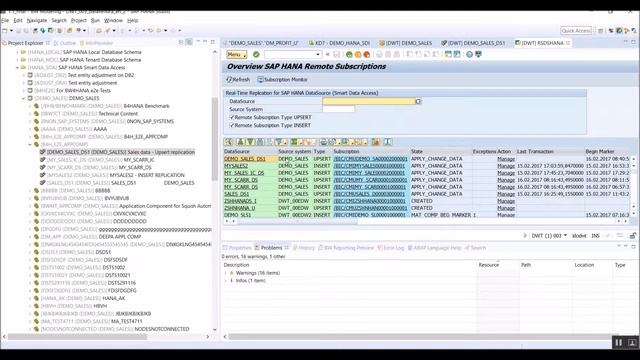Click the New icon in main toolbar
The height and width of the screenshot is (360, 640).
pyautogui.click(x=4, y=31)
